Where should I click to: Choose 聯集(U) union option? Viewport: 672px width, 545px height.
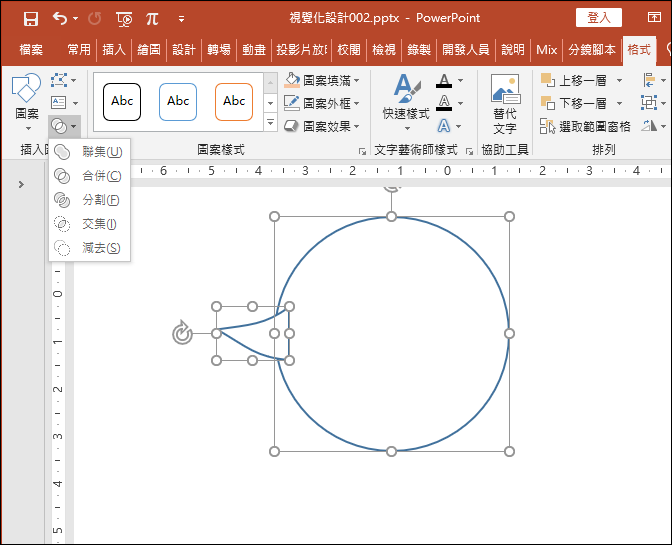[89, 152]
